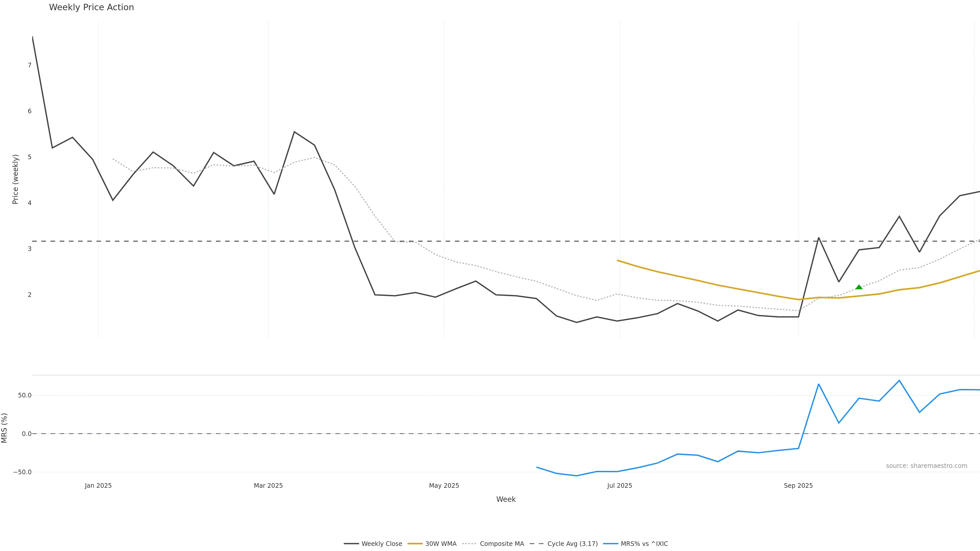The image size is (980, 551).
Task: Click the Weekly Price Action chart title
Action: pyautogui.click(x=91, y=7)
